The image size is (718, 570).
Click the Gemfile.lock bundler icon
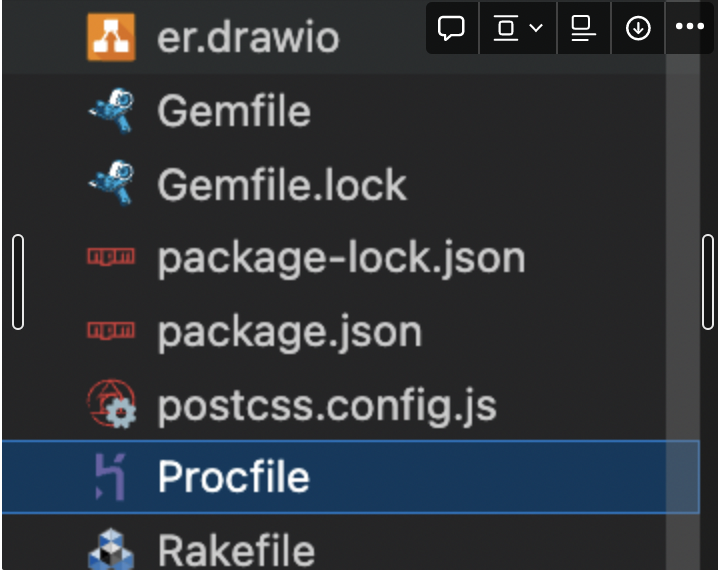click(111, 183)
